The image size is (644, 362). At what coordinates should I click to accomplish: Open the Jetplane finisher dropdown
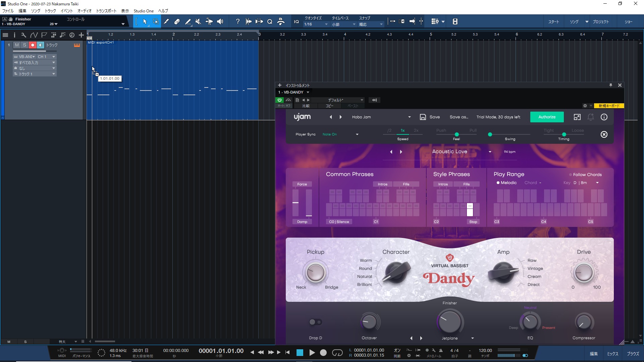(x=458, y=338)
